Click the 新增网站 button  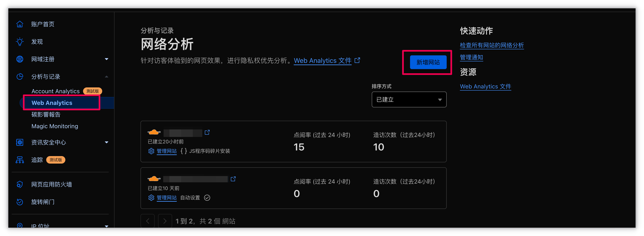(428, 62)
